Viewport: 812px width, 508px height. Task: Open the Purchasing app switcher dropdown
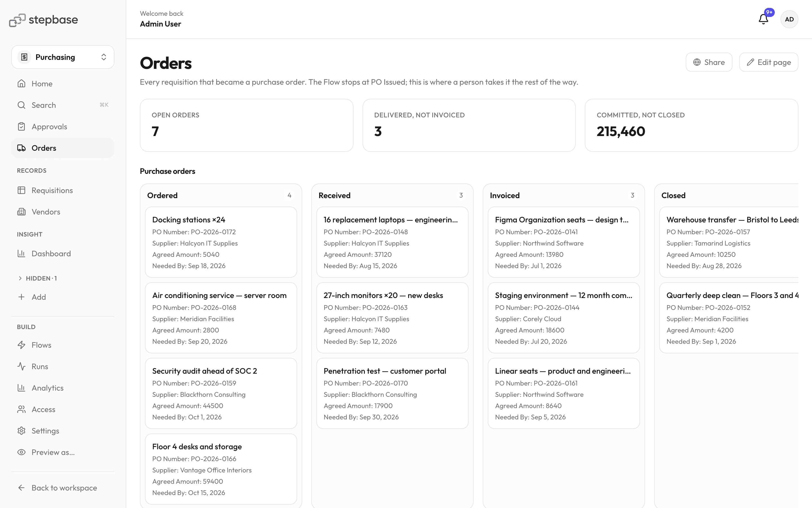(63, 57)
